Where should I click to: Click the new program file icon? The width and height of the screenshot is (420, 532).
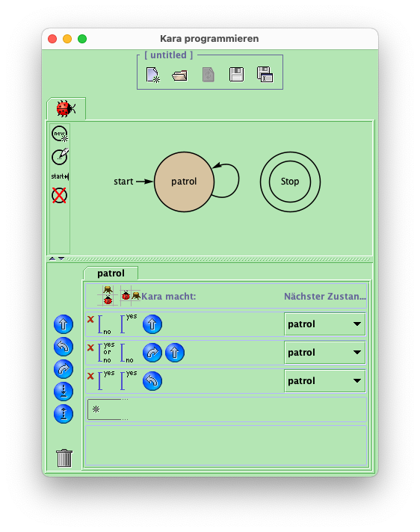tap(152, 75)
